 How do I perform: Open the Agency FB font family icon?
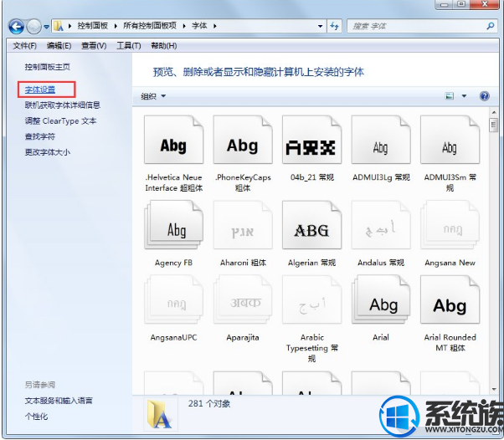pos(173,225)
